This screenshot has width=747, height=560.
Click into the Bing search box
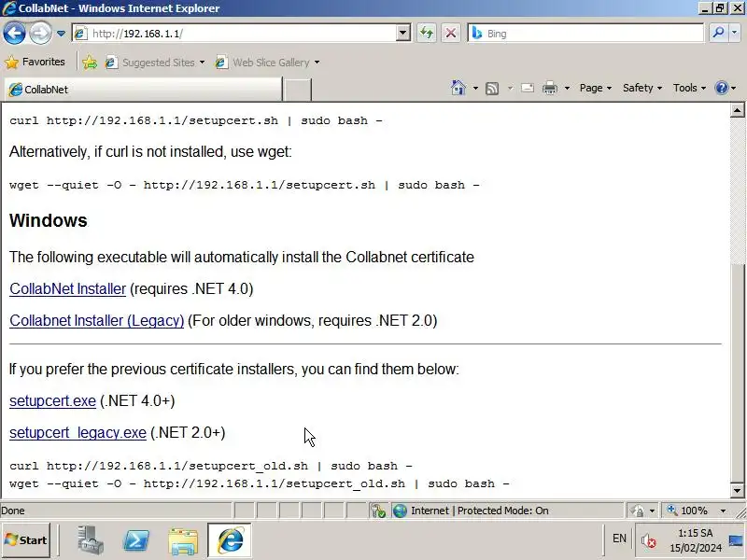point(586,34)
